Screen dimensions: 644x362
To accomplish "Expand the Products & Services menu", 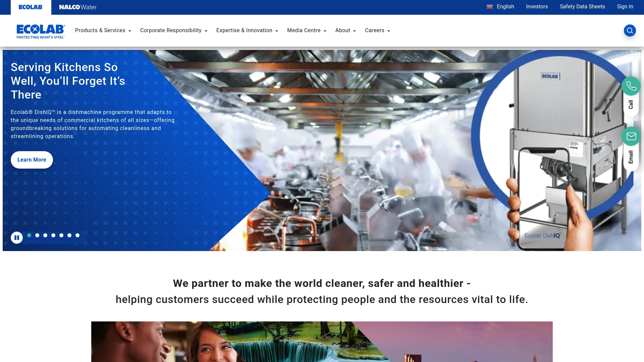I will 103,31.
